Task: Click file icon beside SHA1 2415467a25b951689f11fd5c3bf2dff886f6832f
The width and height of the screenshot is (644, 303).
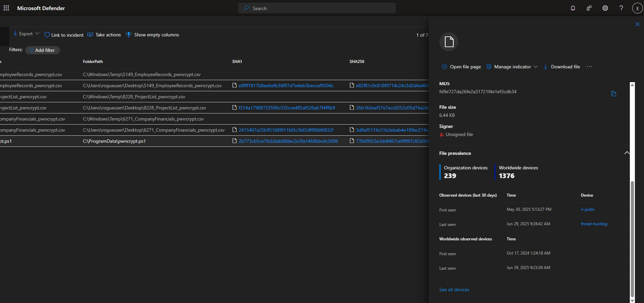Action: pos(234,130)
